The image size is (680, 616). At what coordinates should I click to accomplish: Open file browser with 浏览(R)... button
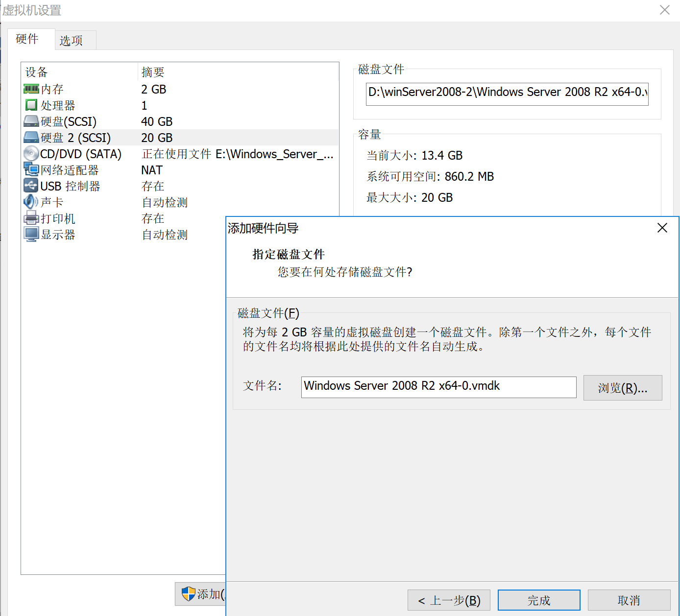tap(623, 388)
